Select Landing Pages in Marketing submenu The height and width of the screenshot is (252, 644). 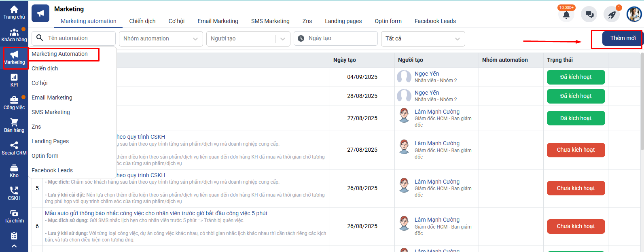pos(50,141)
